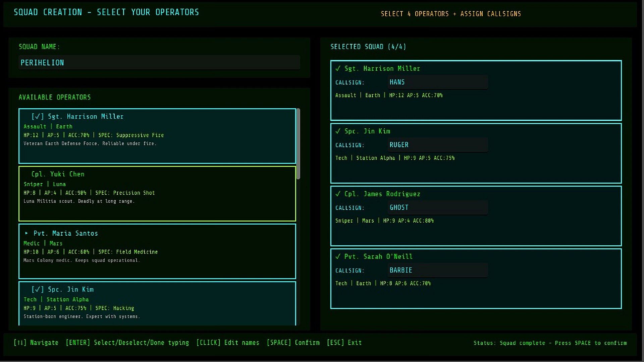Click the [CLICK] Edit names hint
The width and height of the screenshot is (644, 362).
coord(227,343)
